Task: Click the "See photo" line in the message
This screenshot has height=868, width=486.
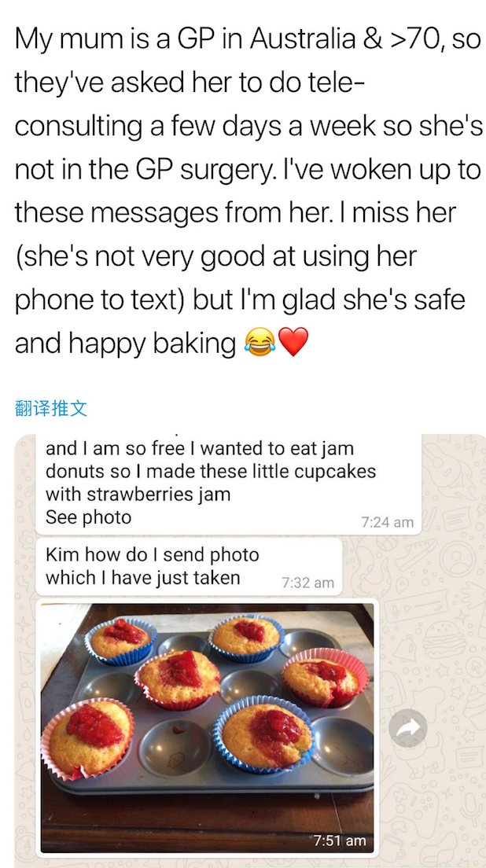Action: (x=89, y=517)
